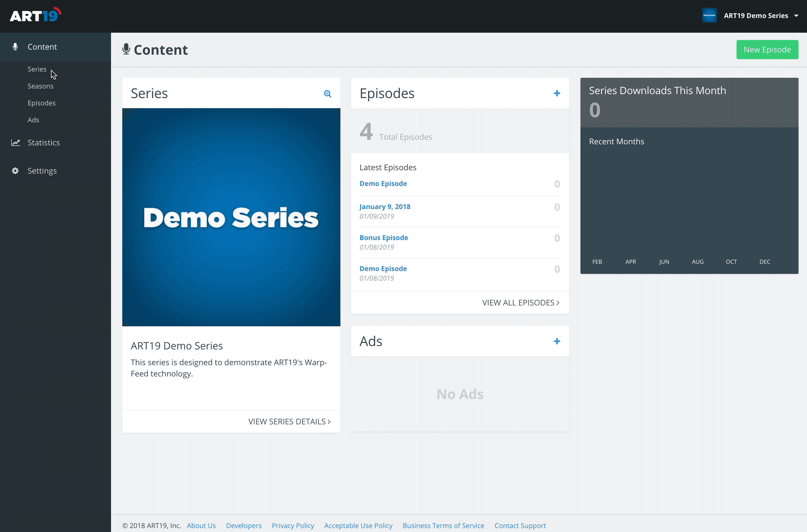Open the Content menu in sidebar

pyautogui.click(x=55, y=47)
